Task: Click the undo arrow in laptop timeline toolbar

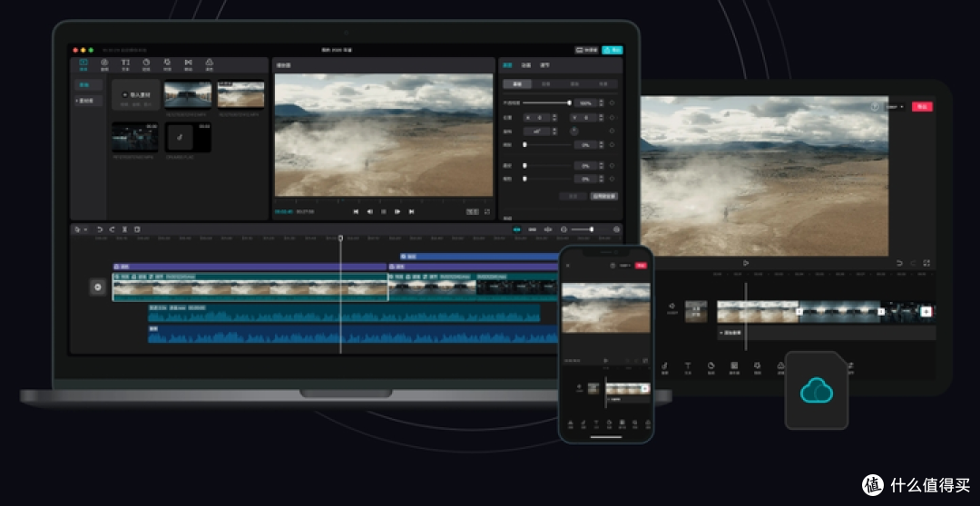Action: (100, 229)
